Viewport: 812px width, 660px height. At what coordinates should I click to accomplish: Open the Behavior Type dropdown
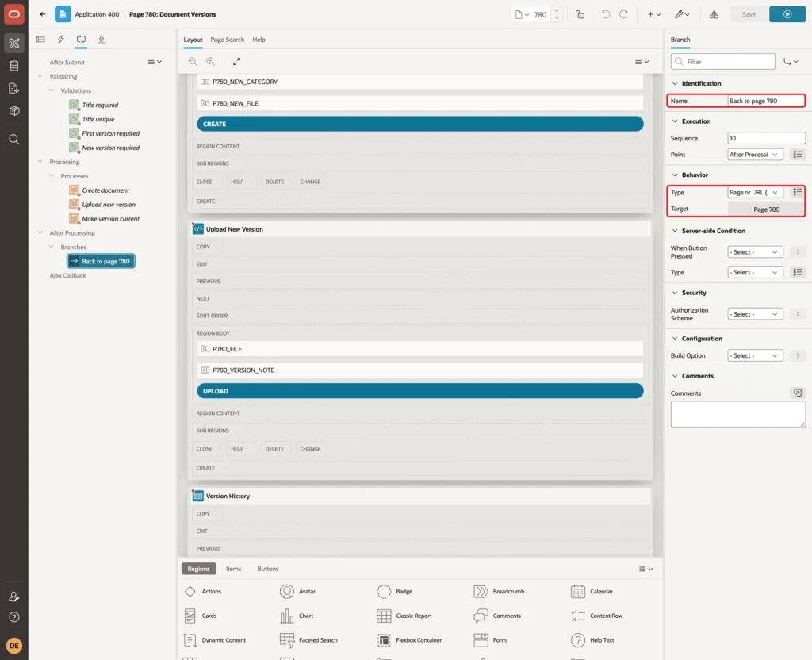pos(755,192)
